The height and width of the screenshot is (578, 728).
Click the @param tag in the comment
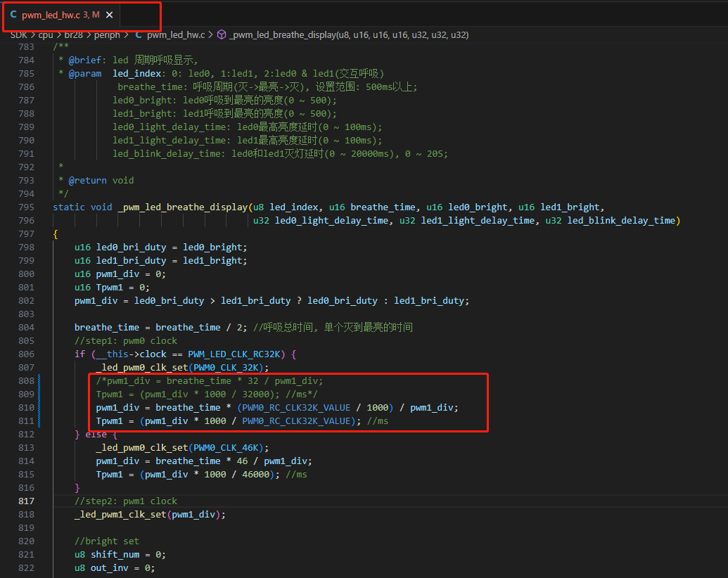[x=85, y=74]
